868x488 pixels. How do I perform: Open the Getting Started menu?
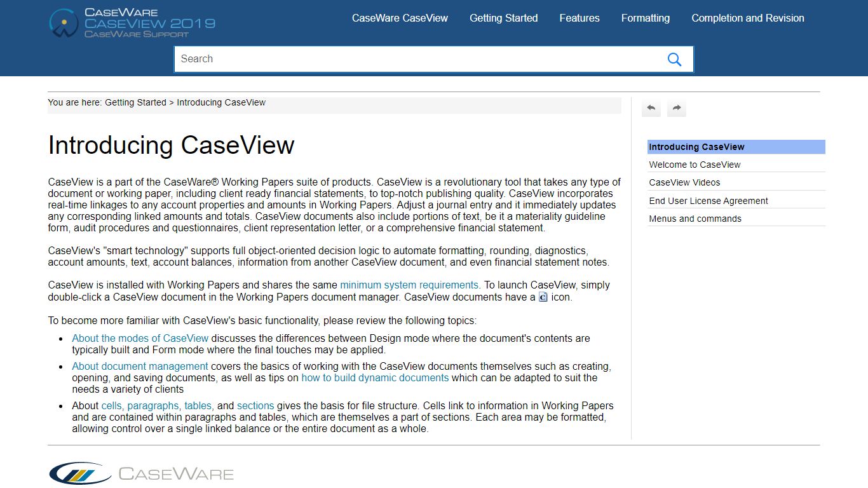(503, 18)
